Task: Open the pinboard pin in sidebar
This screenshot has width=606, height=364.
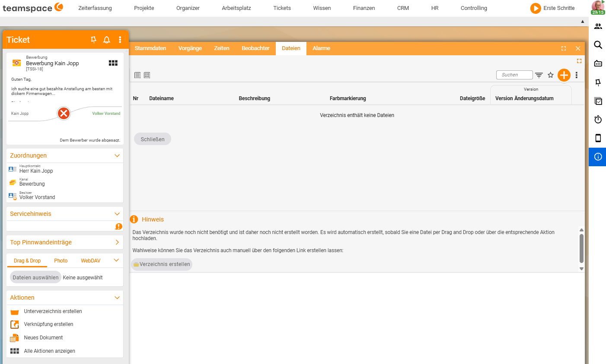Action: [x=598, y=82]
